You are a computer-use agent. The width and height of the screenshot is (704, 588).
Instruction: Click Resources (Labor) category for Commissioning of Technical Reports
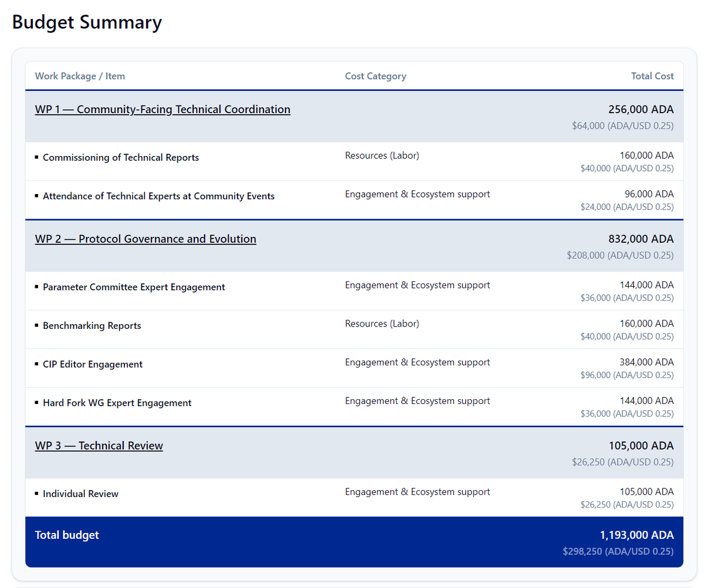[x=382, y=155]
